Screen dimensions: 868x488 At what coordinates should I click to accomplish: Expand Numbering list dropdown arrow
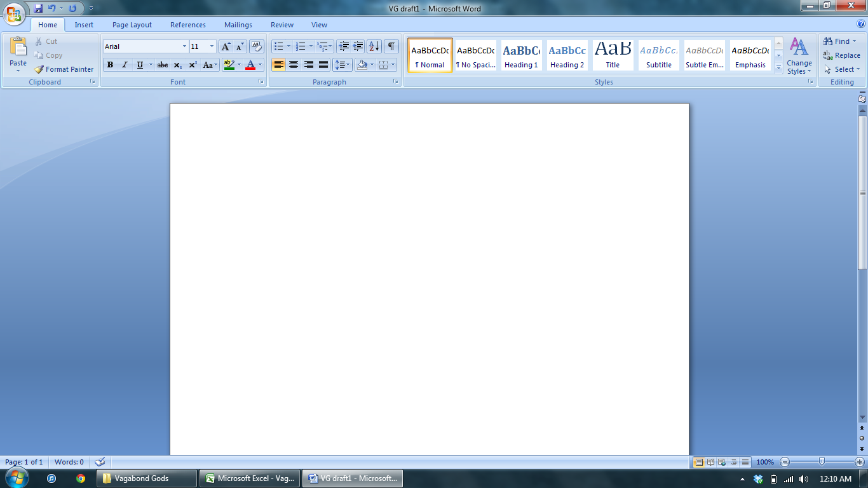(311, 46)
